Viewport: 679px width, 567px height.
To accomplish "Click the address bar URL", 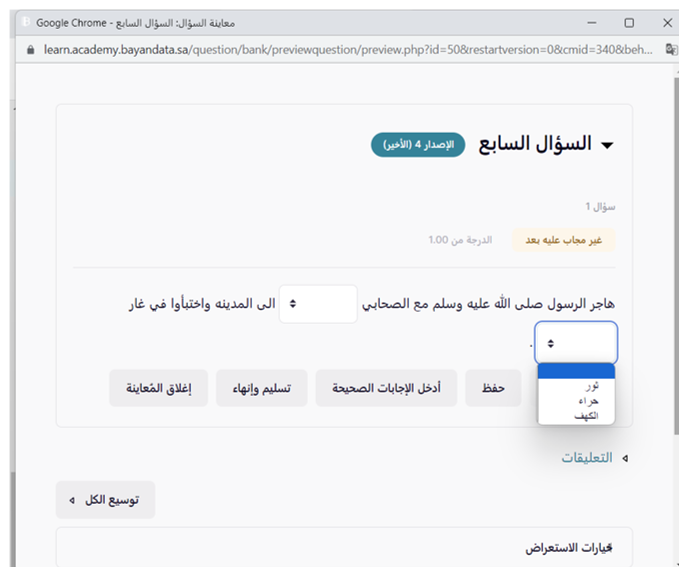I will click(x=340, y=48).
